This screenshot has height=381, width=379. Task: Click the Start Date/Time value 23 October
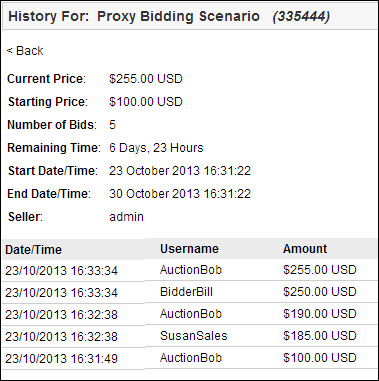(180, 171)
